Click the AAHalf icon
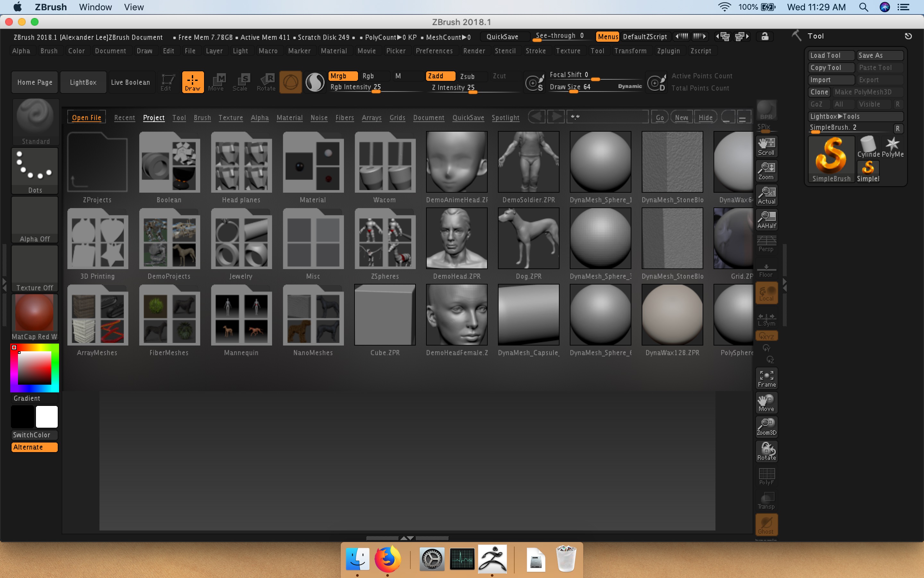 tap(766, 220)
